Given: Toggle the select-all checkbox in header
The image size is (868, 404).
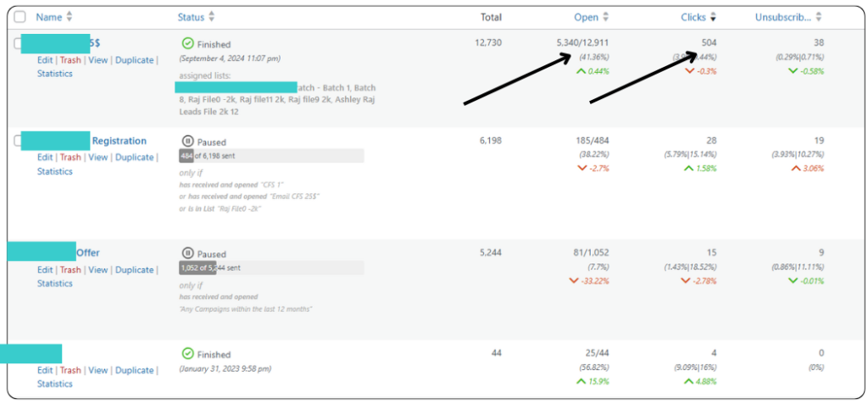Looking at the screenshot, I should pyautogui.click(x=20, y=17).
